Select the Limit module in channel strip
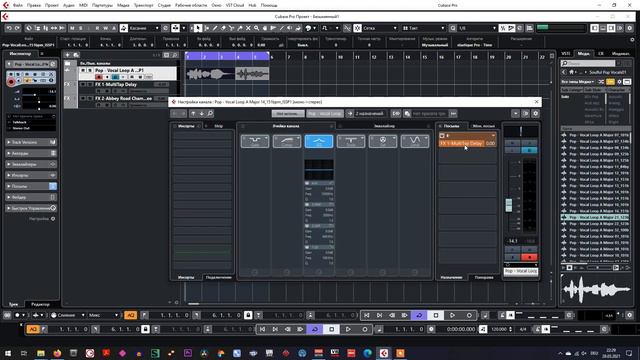The width and height of the screenshot is (640, 360). (x=415, y=141)
